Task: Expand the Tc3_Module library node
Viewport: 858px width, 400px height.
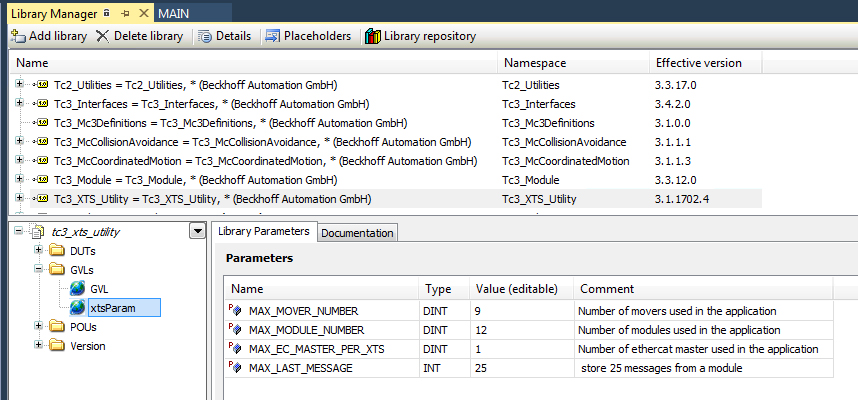Action: [x=20, y=179]
